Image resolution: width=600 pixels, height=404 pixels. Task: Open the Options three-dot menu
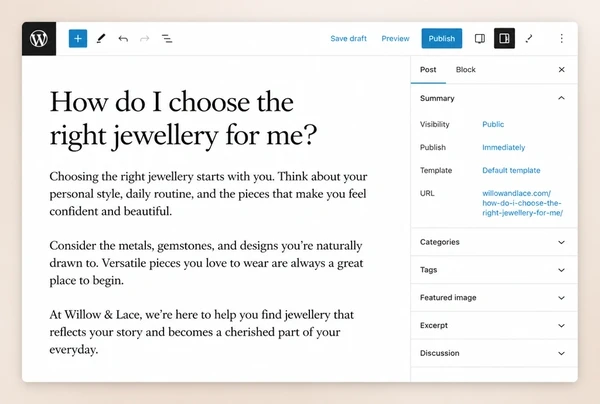click(561, 38)
